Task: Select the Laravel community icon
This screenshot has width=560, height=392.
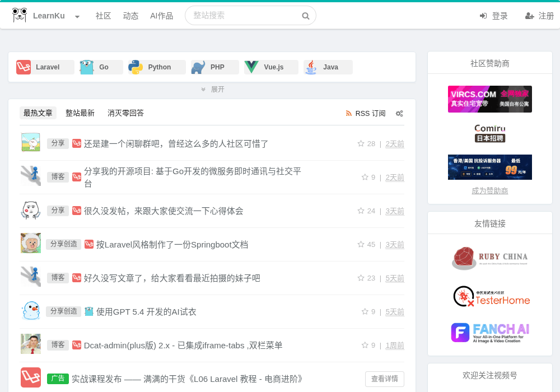Action: click(24, 67)
